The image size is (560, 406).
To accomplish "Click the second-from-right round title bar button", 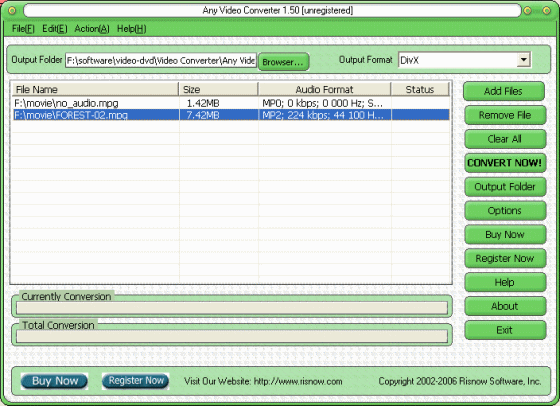I will [x=528, y=11].
